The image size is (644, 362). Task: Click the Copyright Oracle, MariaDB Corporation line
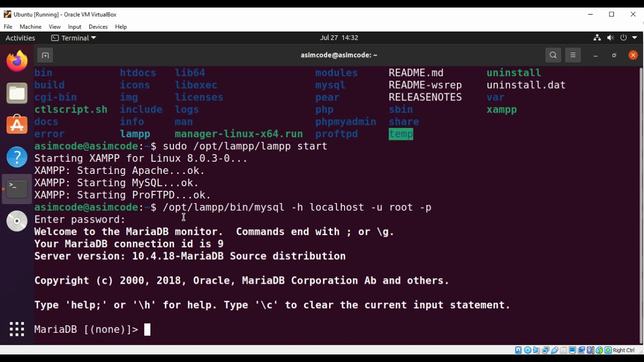pyautogui.click(x=242, y=281)
